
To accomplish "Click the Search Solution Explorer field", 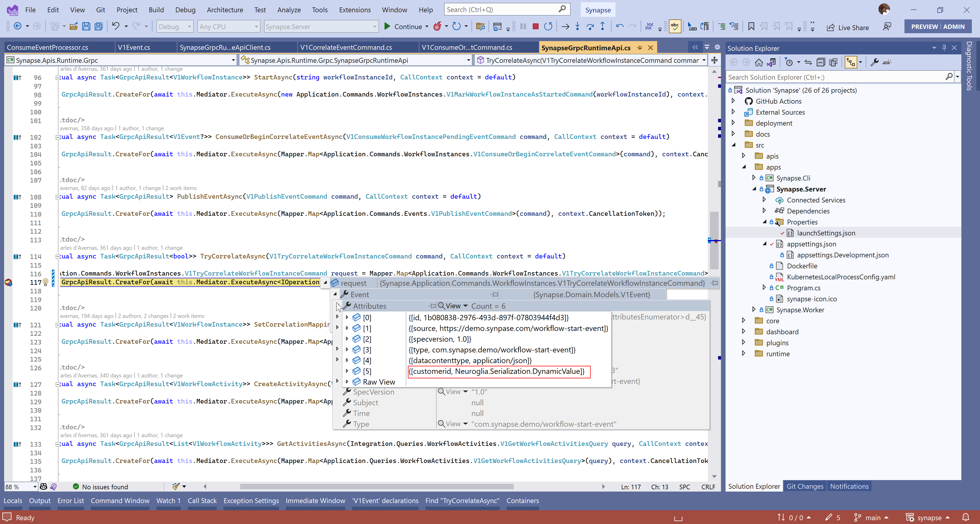I will click(x=835, y=77).
